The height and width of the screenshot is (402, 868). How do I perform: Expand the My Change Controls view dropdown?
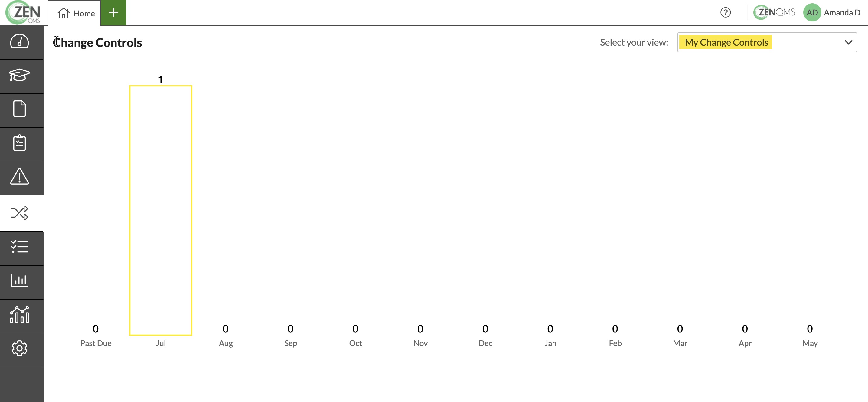click(x=767, y=42)
